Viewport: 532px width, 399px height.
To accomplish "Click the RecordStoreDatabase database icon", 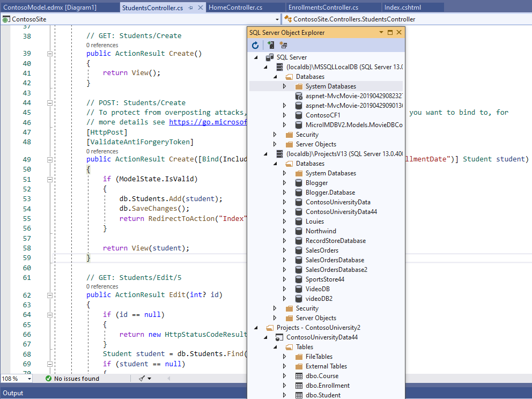I will (x=299, y=241).
